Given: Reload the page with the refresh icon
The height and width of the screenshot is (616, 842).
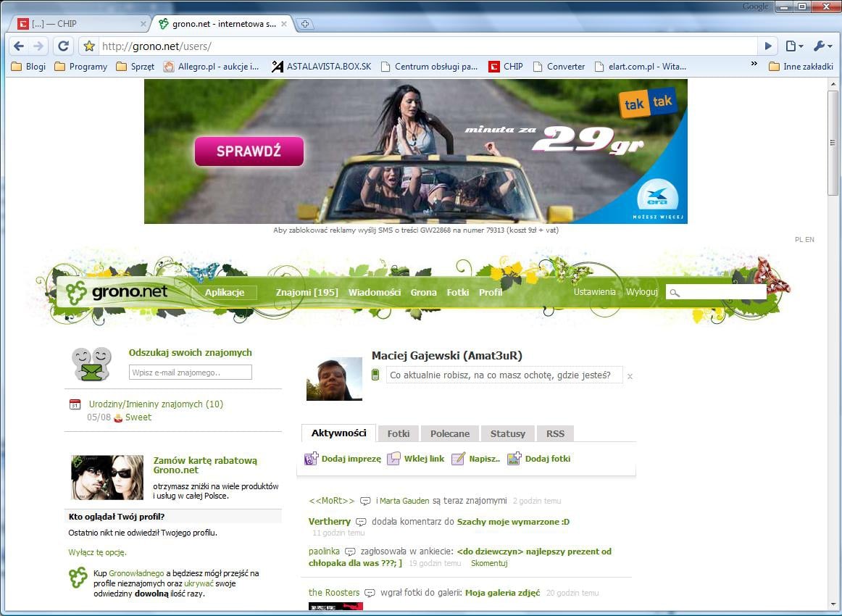Looking at the screenshot, I should point(63,46).
